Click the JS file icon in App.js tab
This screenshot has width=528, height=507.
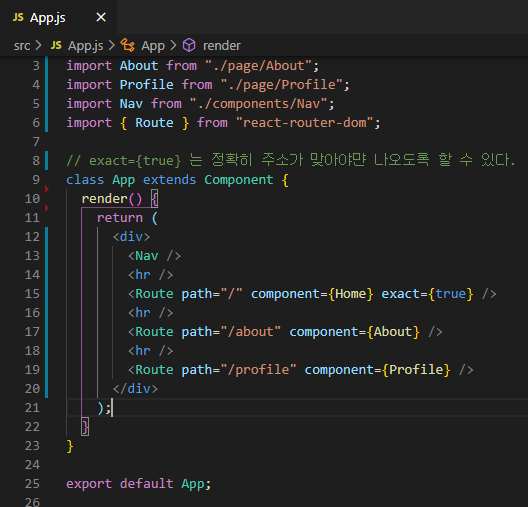click(18, 18)
